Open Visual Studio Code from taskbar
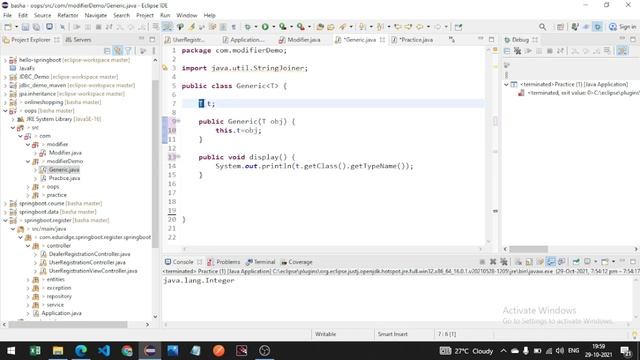Viewport: 640px width, 360px height. pos(104,351)
